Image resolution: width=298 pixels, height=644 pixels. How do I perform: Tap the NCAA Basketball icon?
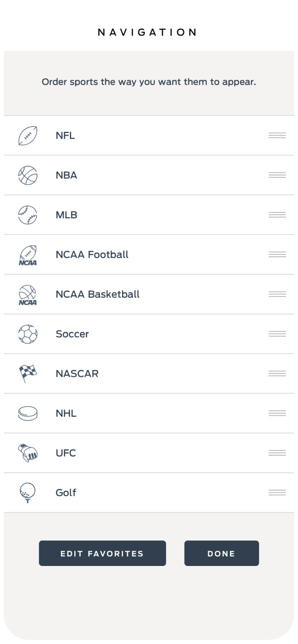[x=27, y=294]
